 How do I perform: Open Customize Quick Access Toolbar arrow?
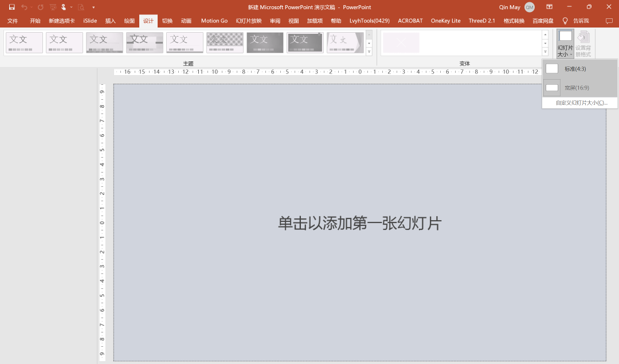[93, 7]
